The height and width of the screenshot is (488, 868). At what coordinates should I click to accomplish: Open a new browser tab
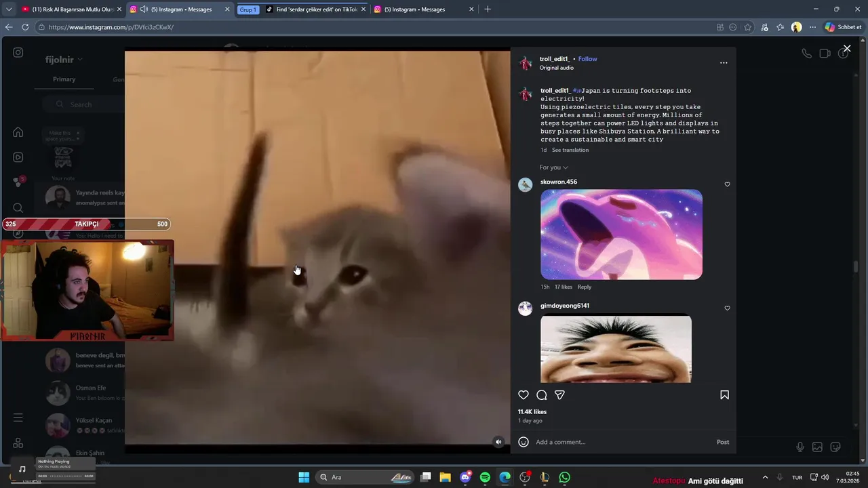tap(488, 9)
